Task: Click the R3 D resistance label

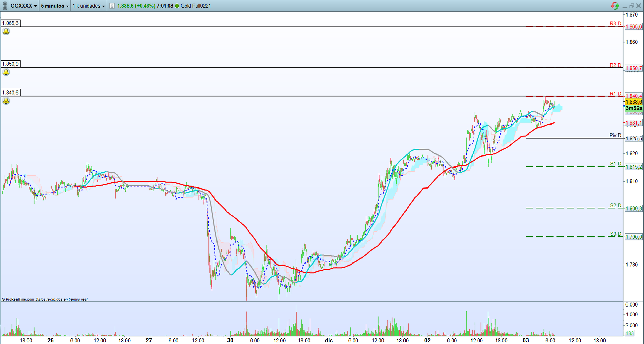Action: [615, 23]
